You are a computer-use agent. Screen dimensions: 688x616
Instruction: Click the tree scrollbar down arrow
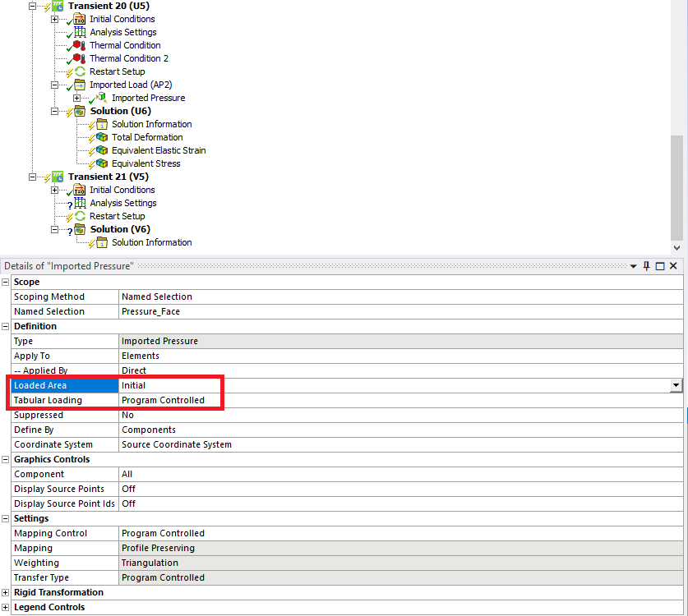click(677, 248)
